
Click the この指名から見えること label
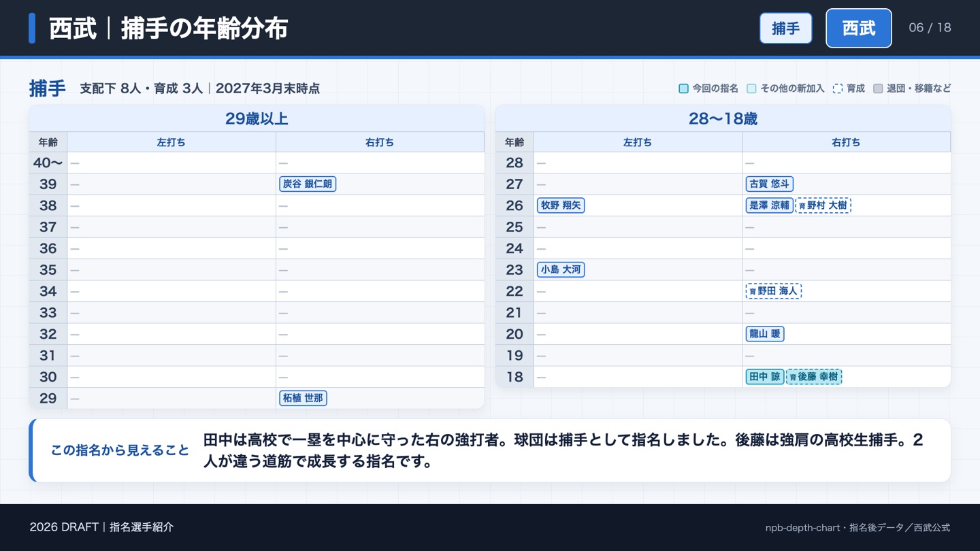[120, 450]
